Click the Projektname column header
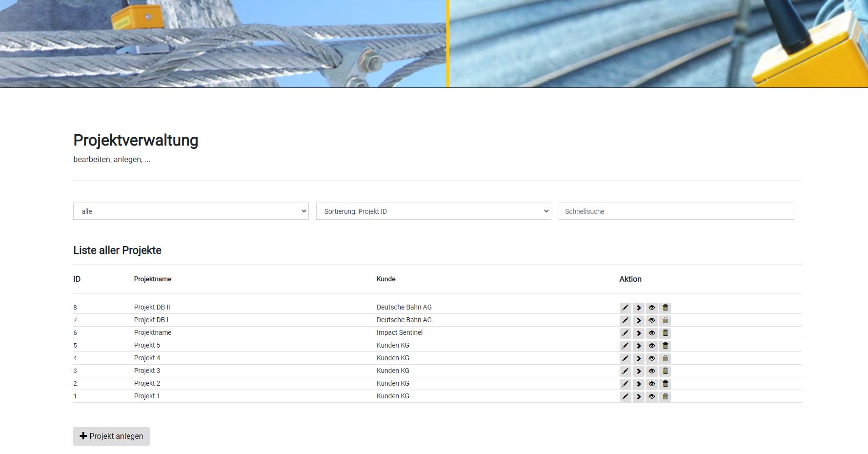Viewport: 868px width, 454px height. click(x=153, y=279)
